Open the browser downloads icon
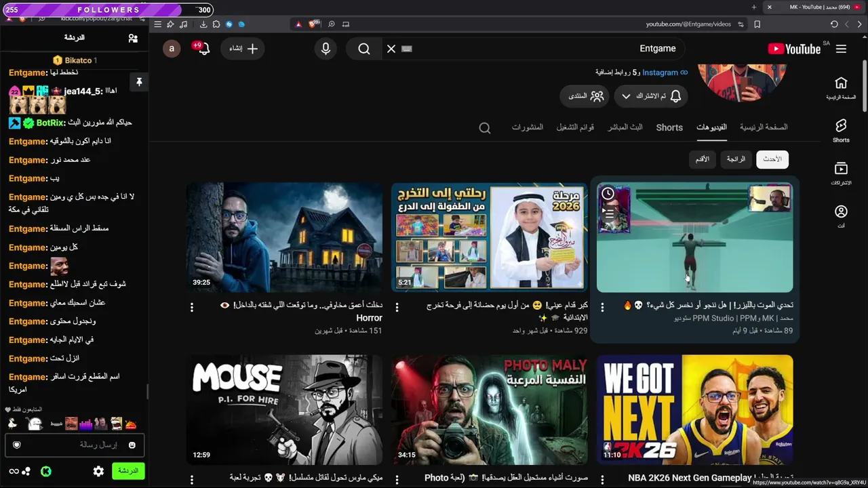The width and height of the screenshot is (868, 488). [203, 24]
